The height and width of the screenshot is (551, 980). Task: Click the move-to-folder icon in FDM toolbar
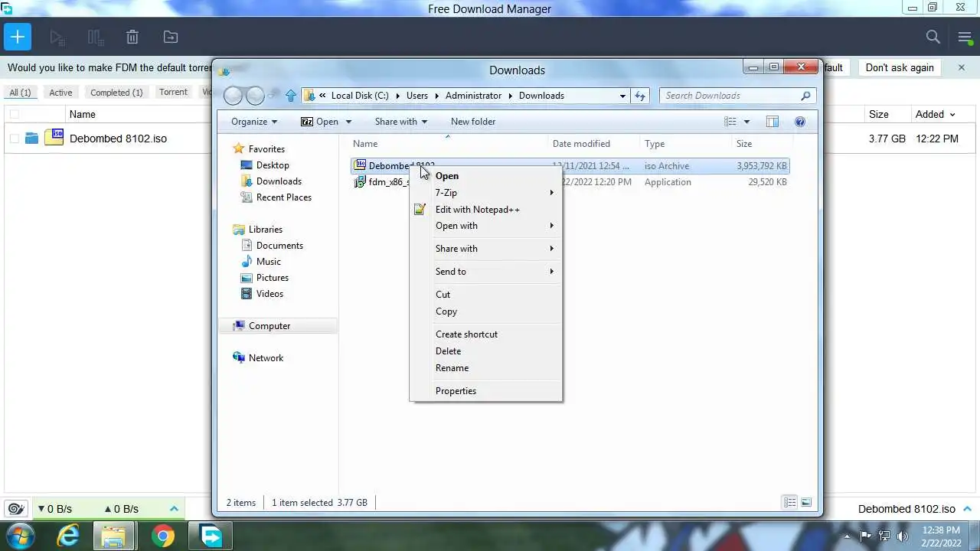[171, 37]
